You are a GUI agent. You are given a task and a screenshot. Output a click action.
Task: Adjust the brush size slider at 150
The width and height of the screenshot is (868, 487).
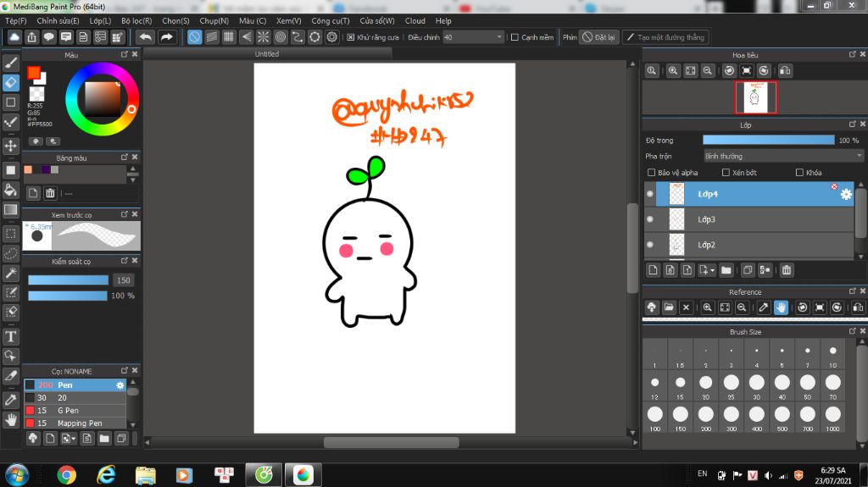(x=68, y=280)
